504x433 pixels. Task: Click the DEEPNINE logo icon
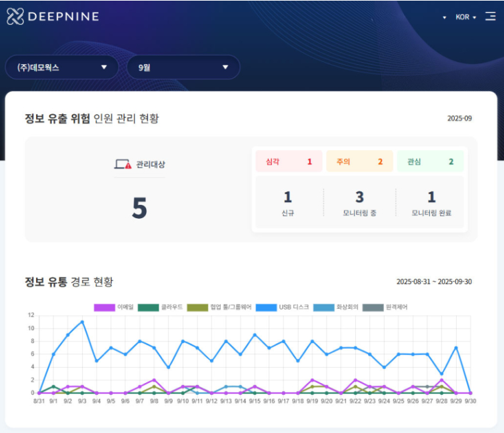point(15,17)
